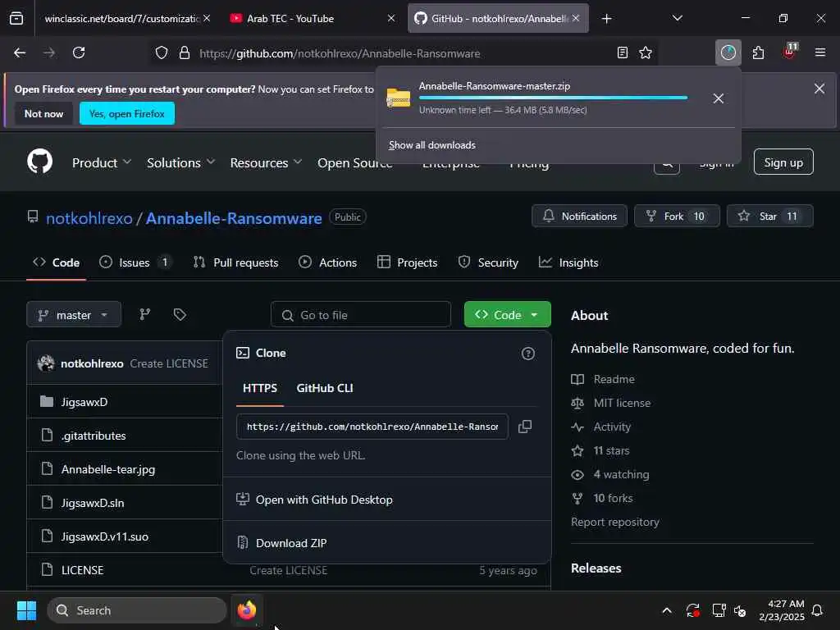Open the clone help question icon
This screenshot has width=840, height=630.
pos(527,354)
